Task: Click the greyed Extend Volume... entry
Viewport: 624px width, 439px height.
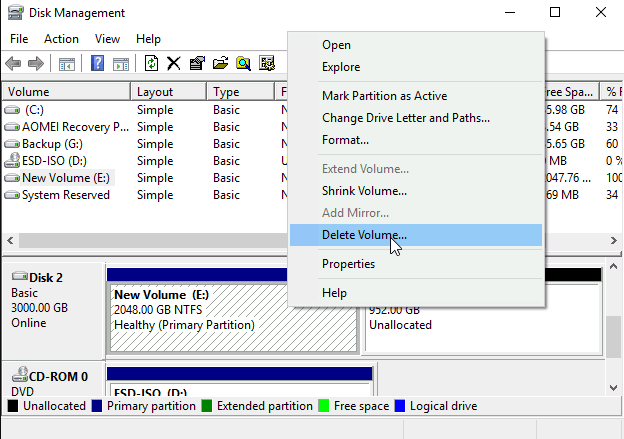Action: [x=416, y=169]
